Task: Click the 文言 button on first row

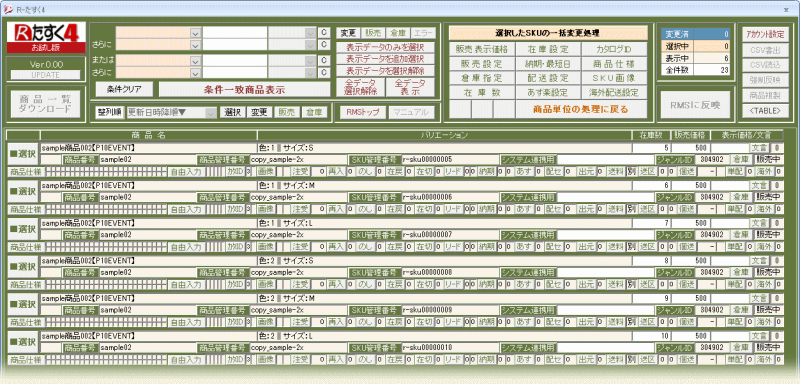Action: coord(759,148)
